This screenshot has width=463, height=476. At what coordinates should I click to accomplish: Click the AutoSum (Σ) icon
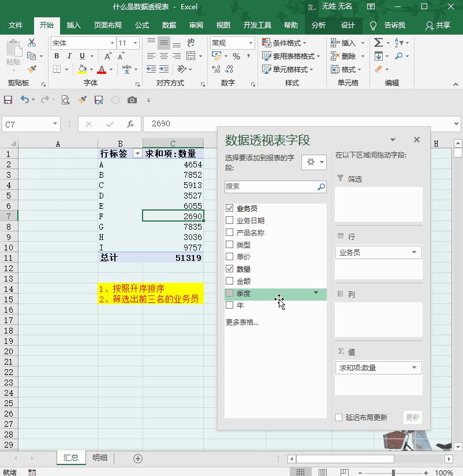point(378,42)
